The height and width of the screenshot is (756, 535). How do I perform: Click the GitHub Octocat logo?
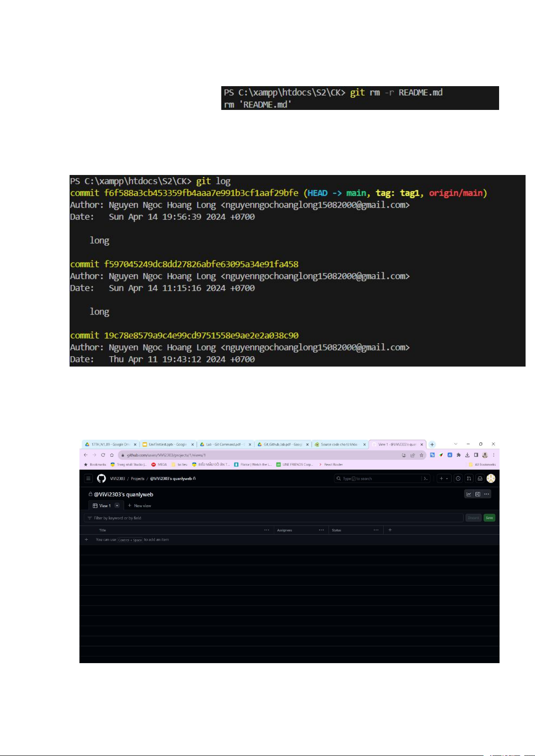[101, 479]
